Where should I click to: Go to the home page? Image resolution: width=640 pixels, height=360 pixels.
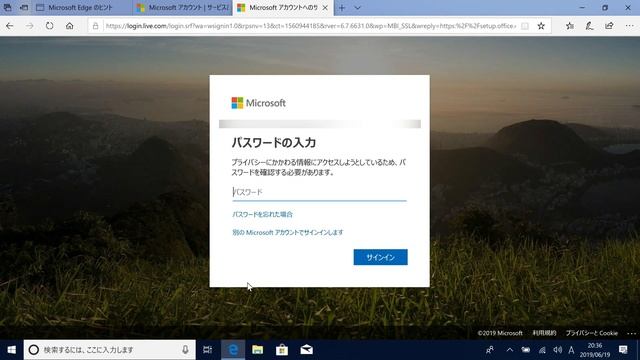(70, 26)
